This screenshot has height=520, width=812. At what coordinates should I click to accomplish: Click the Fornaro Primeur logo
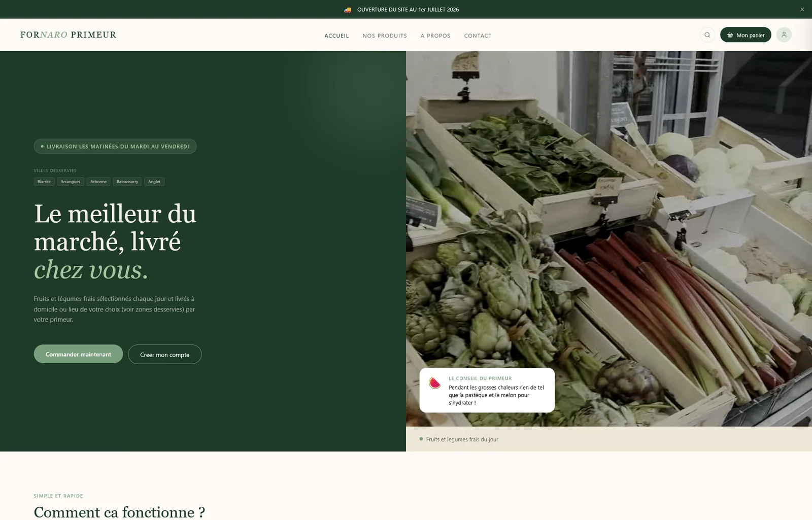(x=68, y=34)
